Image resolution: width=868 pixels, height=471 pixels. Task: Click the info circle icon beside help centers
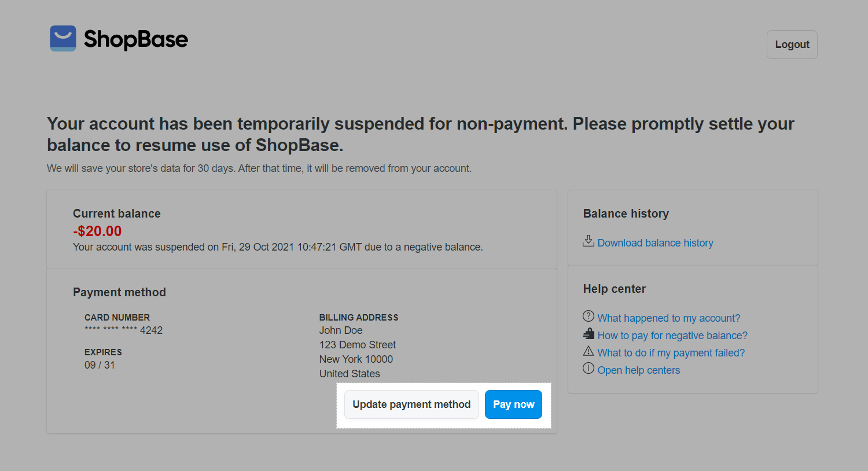(589, 368)
